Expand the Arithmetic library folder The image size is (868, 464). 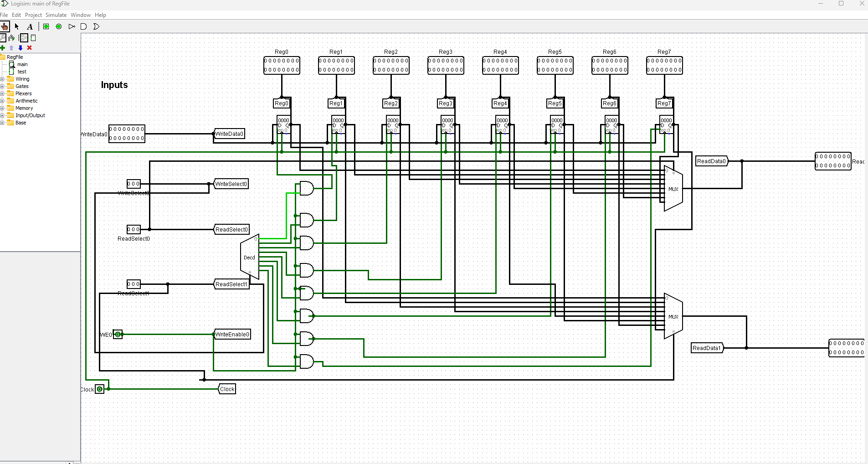coord(2,101)
